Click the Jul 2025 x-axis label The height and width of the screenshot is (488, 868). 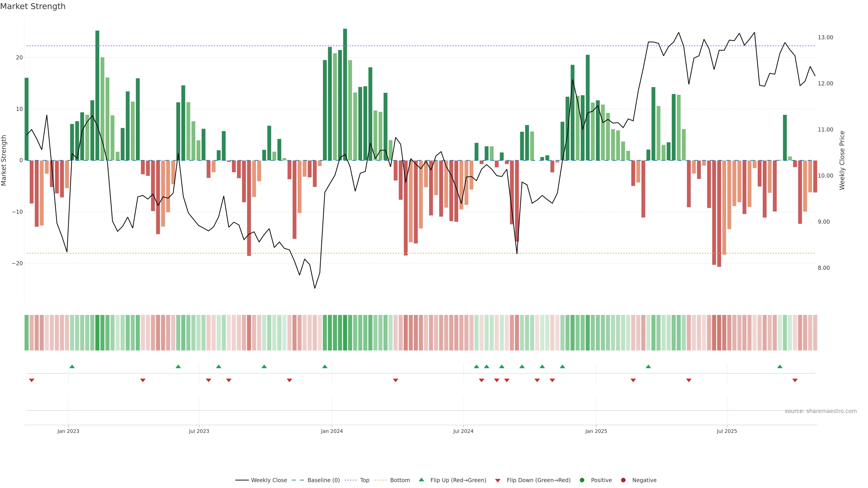tap(727, 431)
